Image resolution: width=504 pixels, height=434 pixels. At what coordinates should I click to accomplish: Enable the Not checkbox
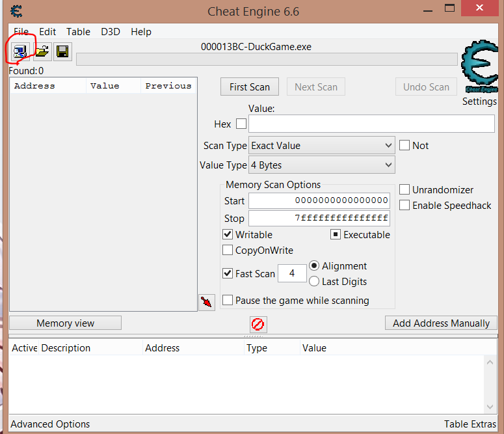(405, 145)
